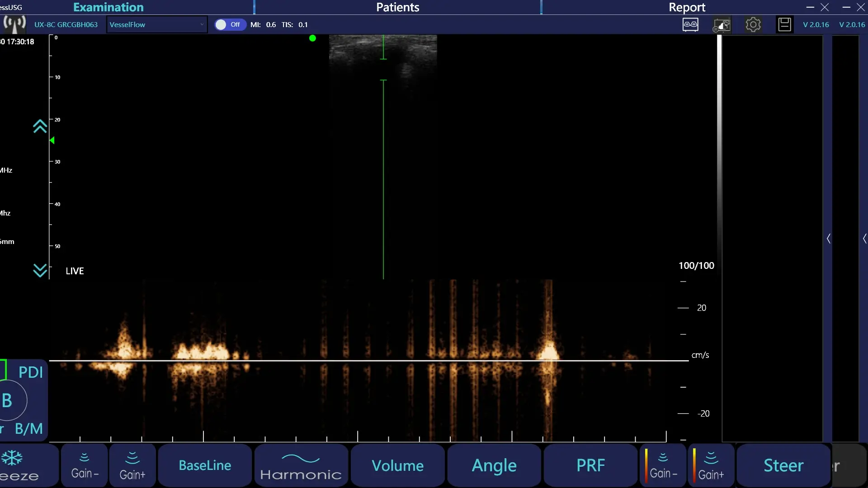Click the cloud image upload icon
This screenshot has width=868, height=488.
coord(722,25)
